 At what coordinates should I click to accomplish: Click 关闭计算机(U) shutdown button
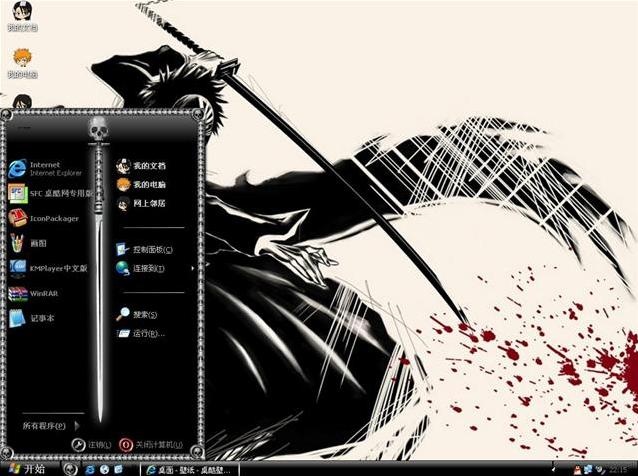[151, 445]
